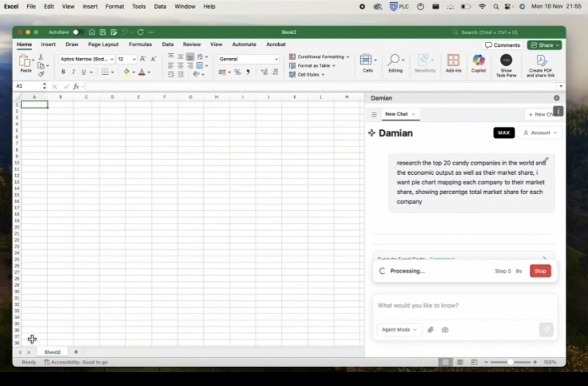Click the MAX button
The image size is (588, 386).
pos(504,133)
